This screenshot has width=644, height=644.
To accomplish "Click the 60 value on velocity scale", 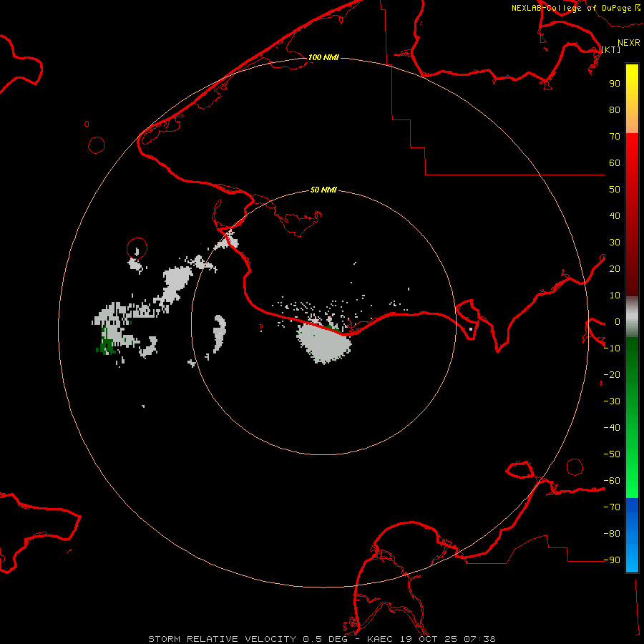I will pyautogui.click(x=615, y=163).
